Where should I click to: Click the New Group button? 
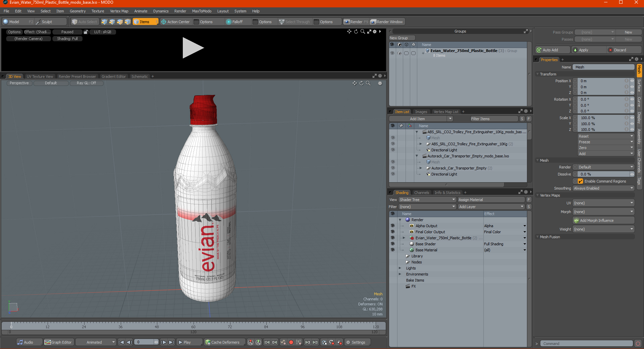pos(402,38)
